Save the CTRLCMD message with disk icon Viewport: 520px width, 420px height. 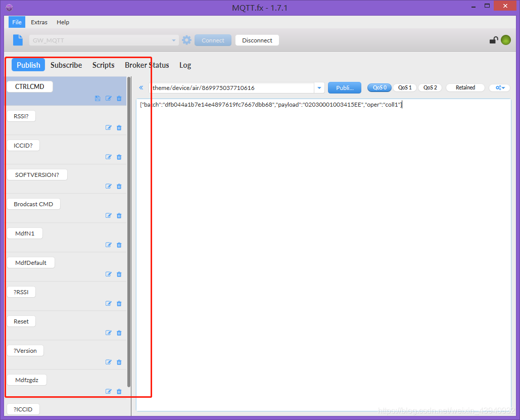tap(98, 98)
